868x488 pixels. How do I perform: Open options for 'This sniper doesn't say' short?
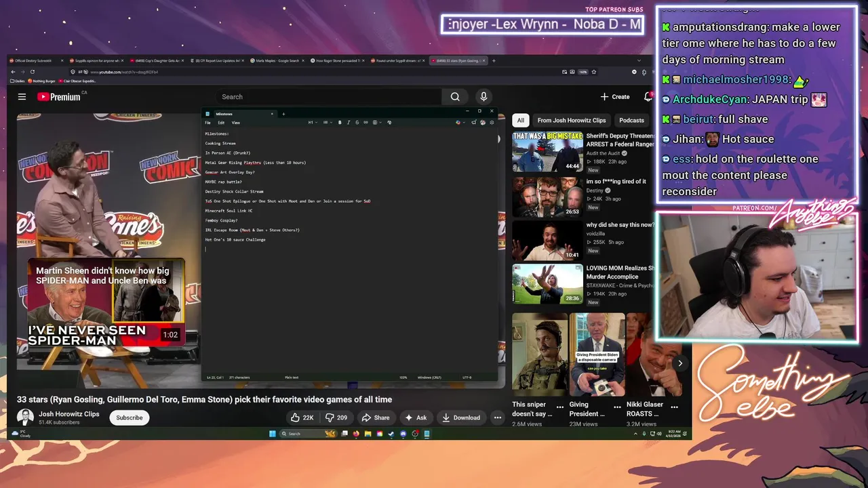(x=559, y=407)
